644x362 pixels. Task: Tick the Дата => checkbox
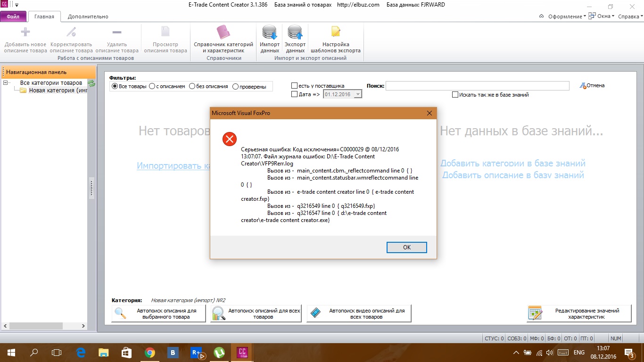coord(294,94)
